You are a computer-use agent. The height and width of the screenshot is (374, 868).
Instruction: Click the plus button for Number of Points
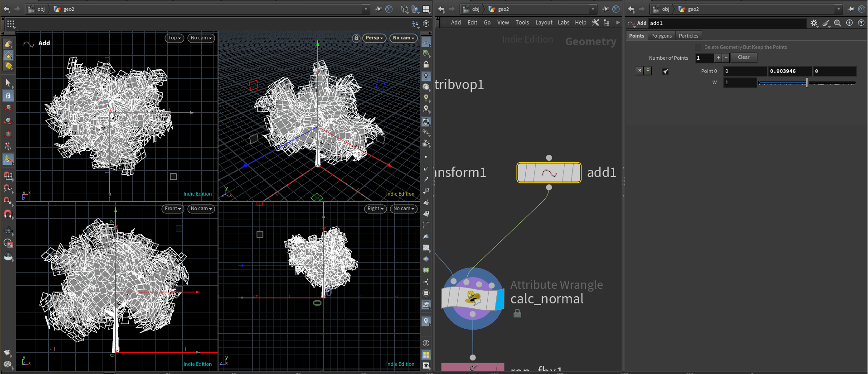pos(718,58)
